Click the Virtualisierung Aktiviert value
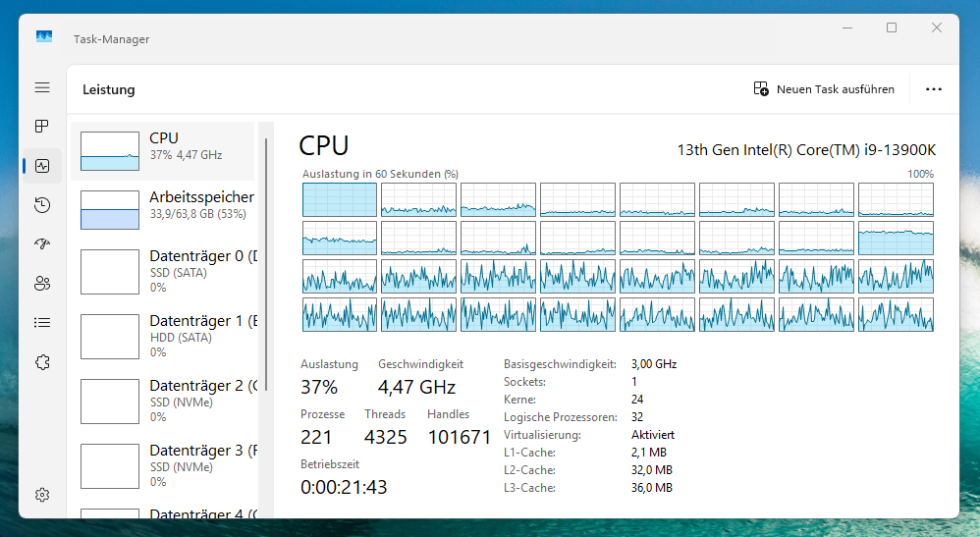980x537 pixels. (653, 435)
